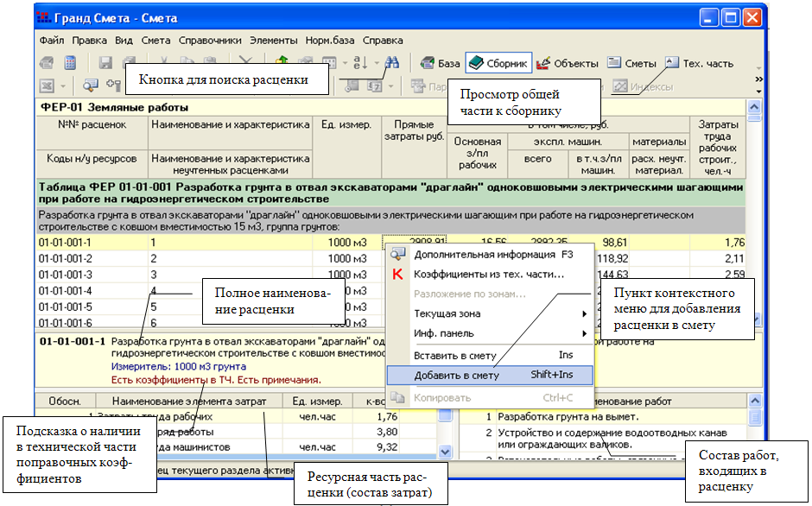Select rate row 01-01-001-6

391,322
